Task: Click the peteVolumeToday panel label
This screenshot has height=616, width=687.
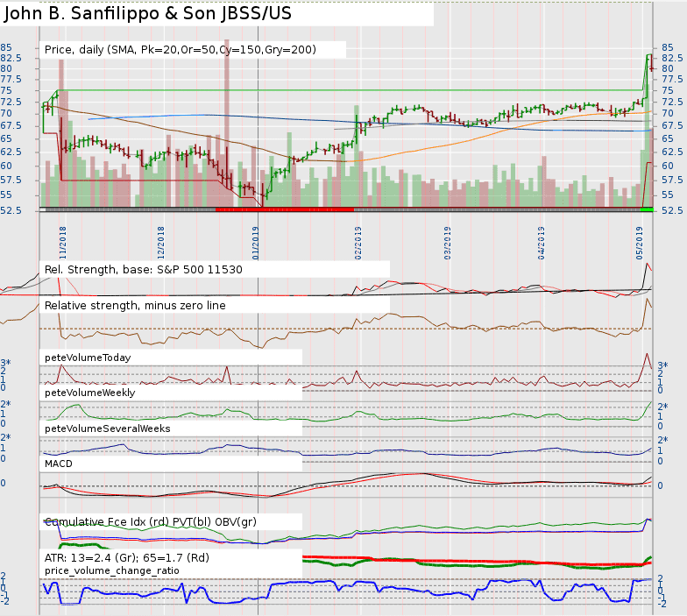Action: coord(88,358)
